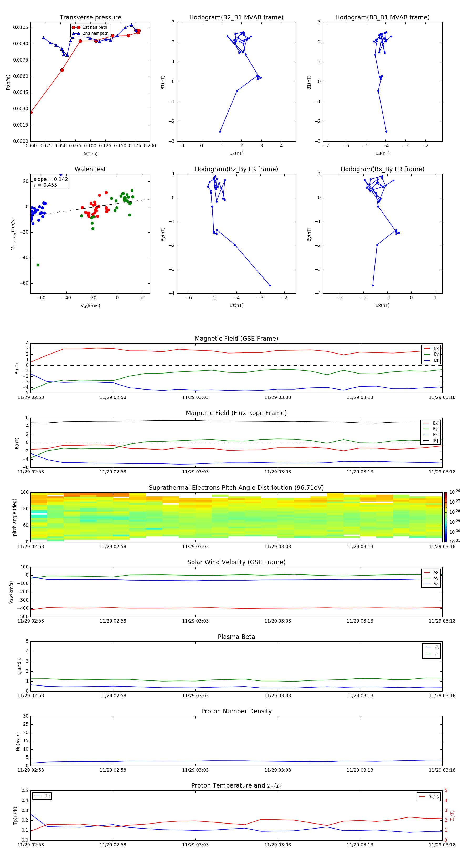Click the 'Np(#/cc)' axis label
This screenshot has width=473, height=868.
pos(18,741)
